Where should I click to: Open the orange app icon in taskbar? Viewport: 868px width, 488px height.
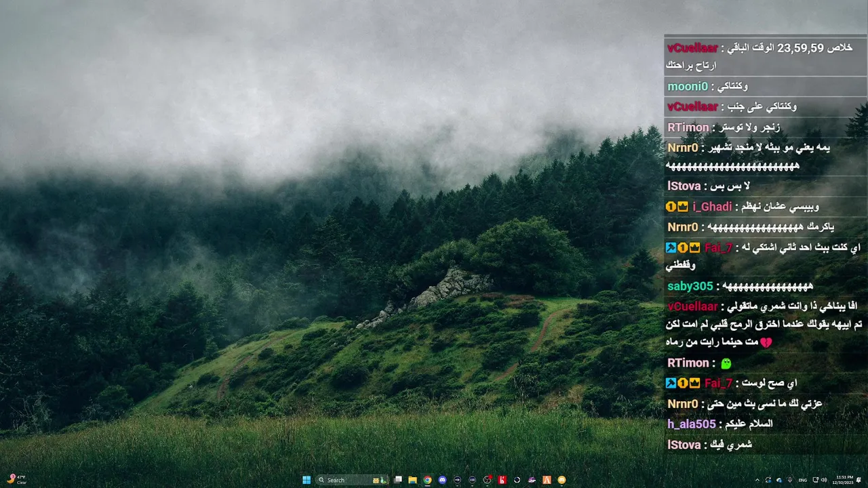(x=547, y=480)
